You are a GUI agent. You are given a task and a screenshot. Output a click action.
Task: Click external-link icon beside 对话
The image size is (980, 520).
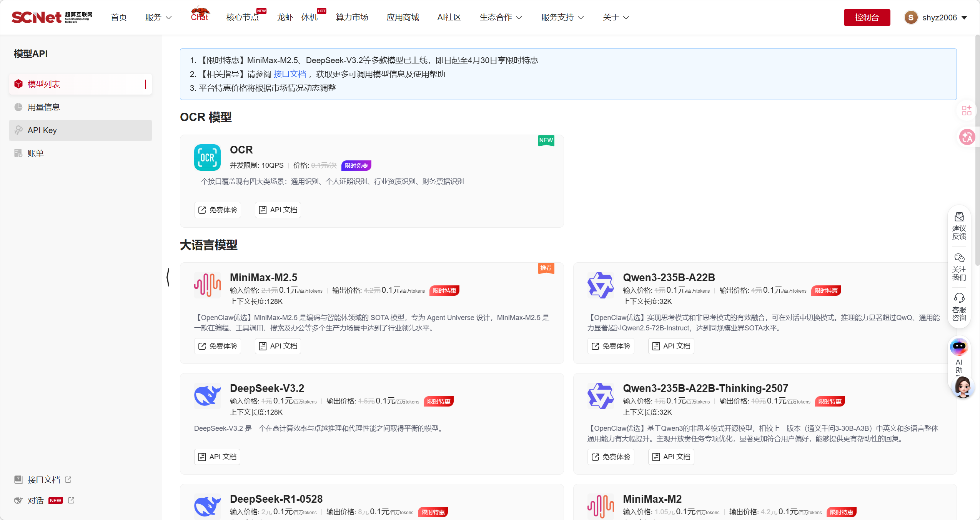coord(71,500)
